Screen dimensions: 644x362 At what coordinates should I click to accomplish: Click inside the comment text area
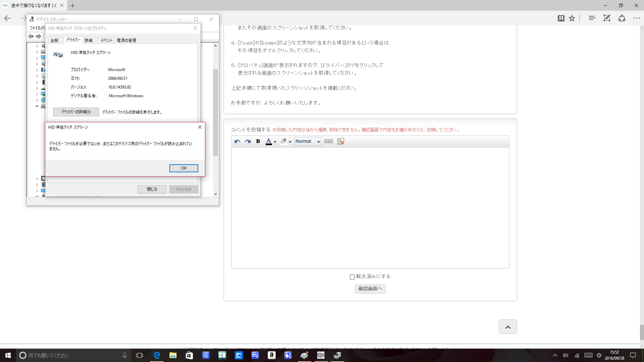[x=370, y=208]
